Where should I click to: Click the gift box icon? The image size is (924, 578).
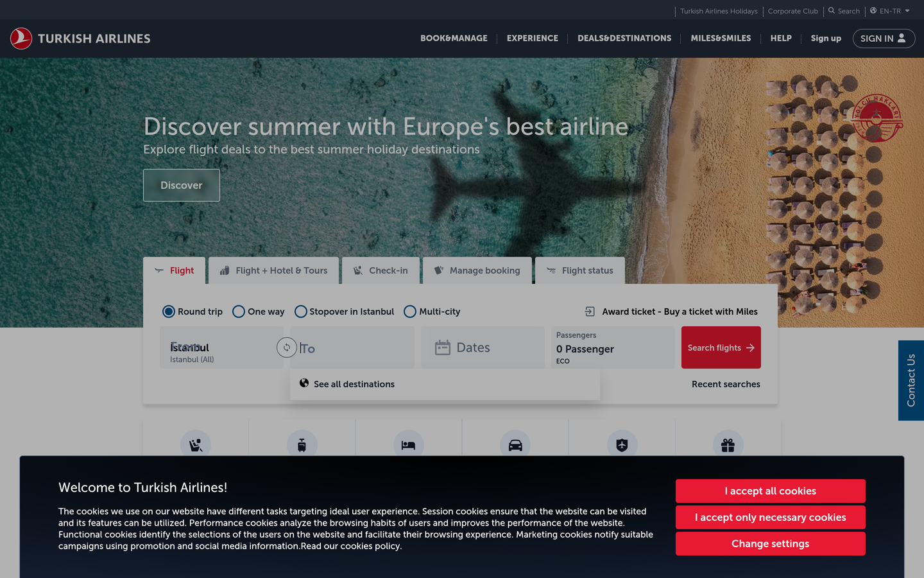click(x=728, y=444)
